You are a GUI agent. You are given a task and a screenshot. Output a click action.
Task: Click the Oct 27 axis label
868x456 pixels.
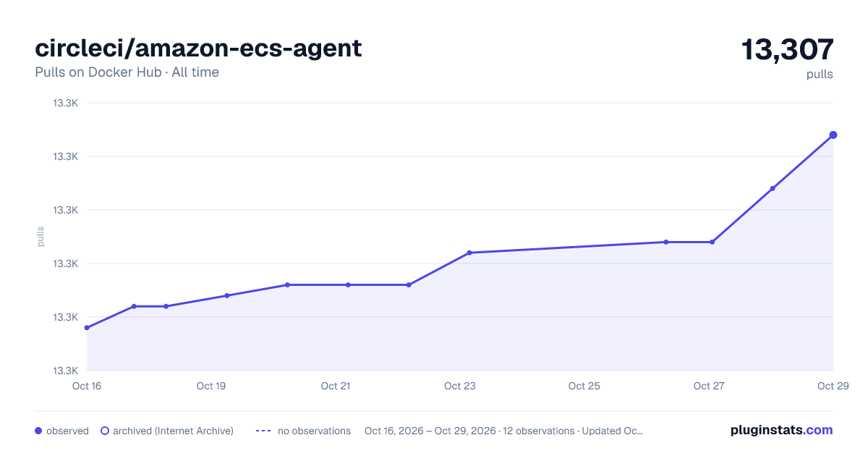pos(709,386)
